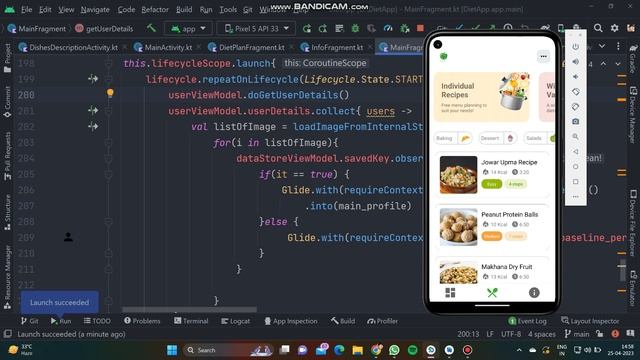Open the Terminal tool window tab
640x360 pixels.
coord(191,321)
